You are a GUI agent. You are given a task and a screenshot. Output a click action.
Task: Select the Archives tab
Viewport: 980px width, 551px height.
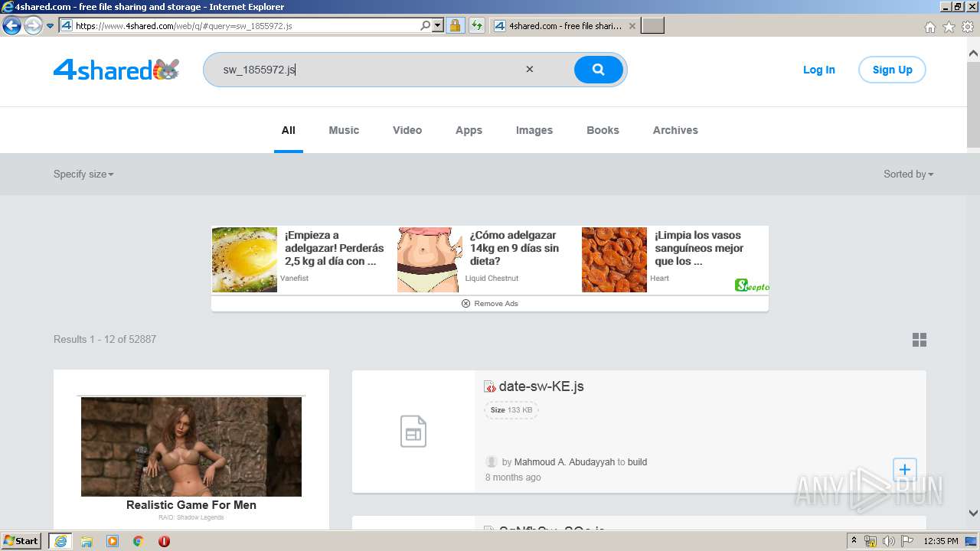(675, 130)
